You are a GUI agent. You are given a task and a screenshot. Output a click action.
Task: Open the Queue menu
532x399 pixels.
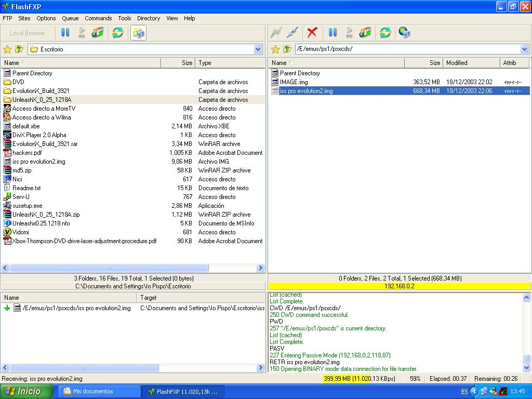(70, 18)
